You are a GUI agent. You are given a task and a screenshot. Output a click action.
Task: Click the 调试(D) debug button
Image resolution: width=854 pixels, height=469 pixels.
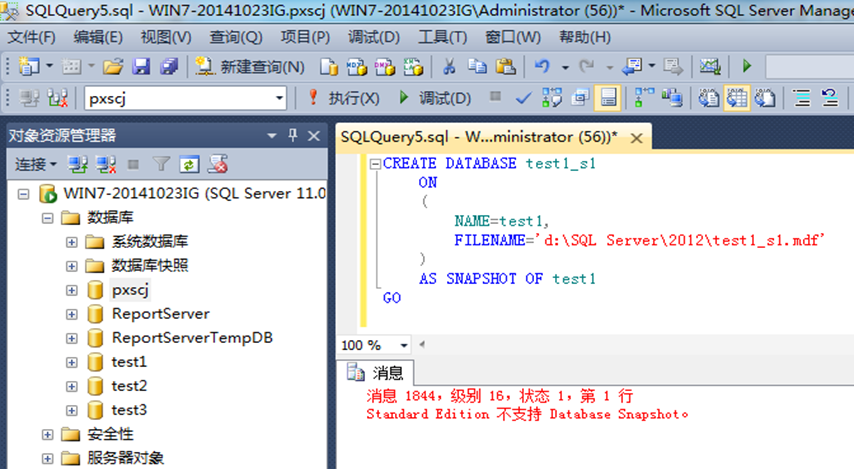(435, 98)
